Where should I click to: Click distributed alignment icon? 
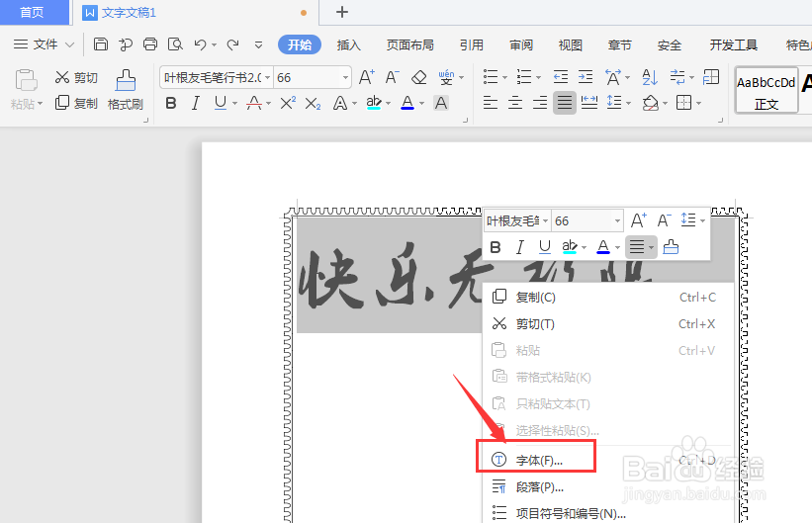589,103
